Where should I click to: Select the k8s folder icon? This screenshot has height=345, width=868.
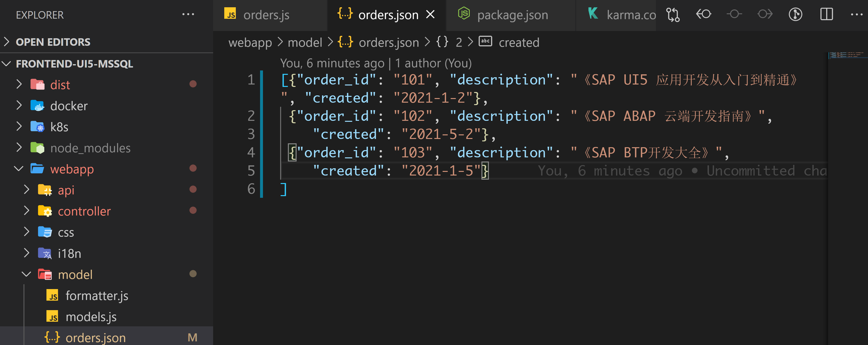[37, 127]
